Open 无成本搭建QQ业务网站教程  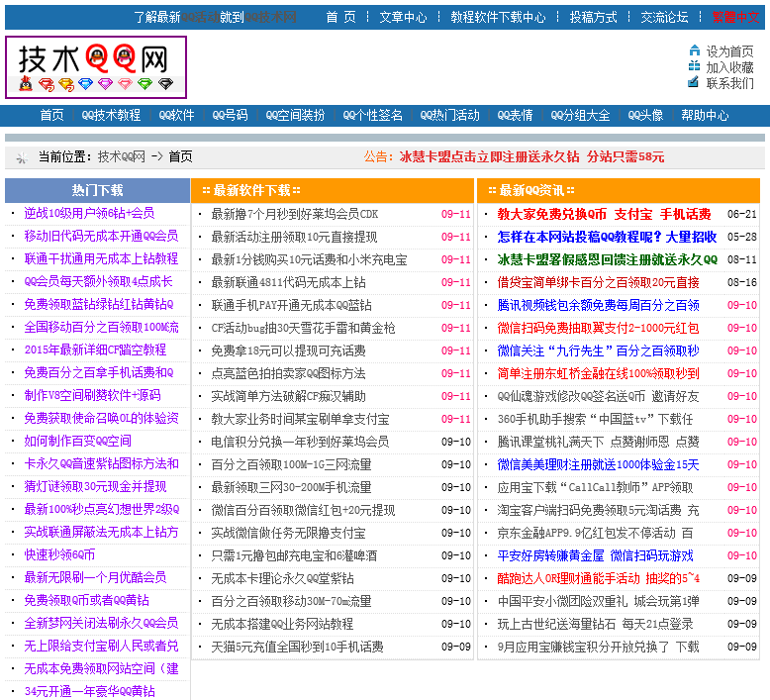282,624
